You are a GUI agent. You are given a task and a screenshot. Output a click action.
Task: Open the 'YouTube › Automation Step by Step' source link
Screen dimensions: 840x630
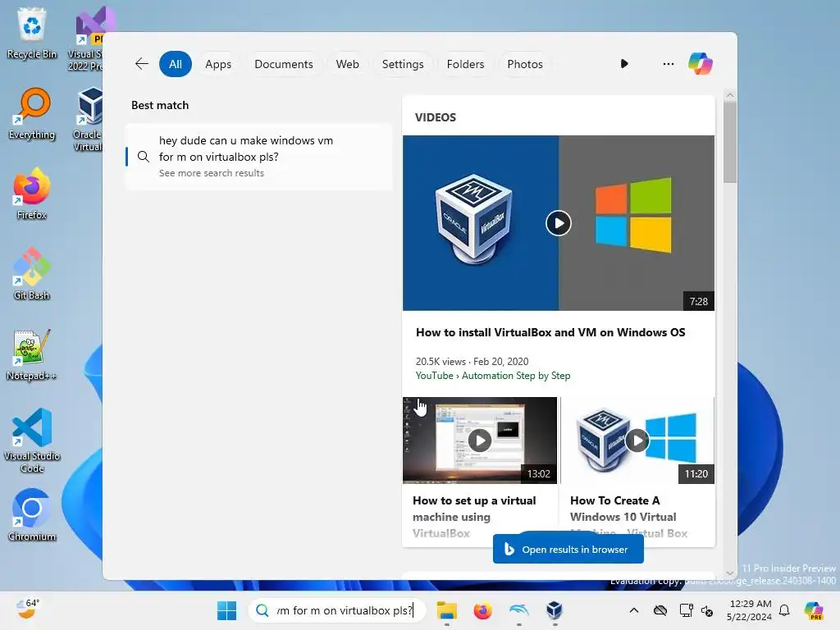(x=493, y=376)
